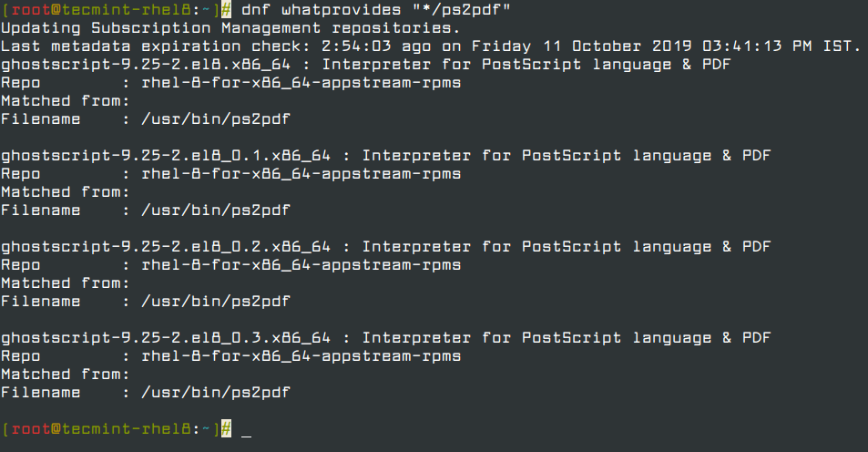Click the first rhel-8-for-x86_64-appstream-rpms repo name

301,83
